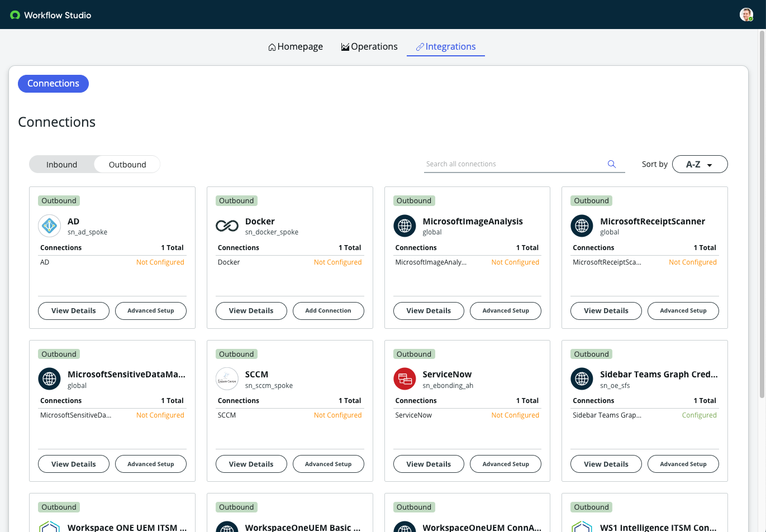Click the Sidebar Teams Graph globe icon
766x532 pixels.
pos(582,379)
